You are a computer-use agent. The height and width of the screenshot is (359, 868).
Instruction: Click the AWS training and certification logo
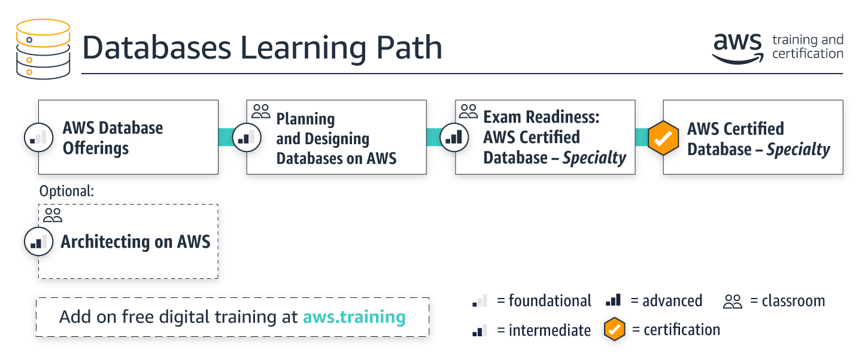click(x=778, y=47)
